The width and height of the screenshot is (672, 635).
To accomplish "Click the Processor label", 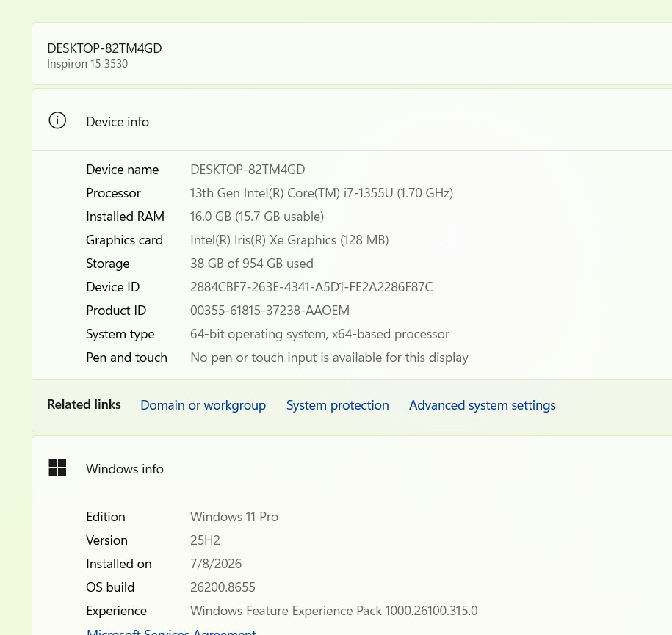I will (x=114, y=193).
